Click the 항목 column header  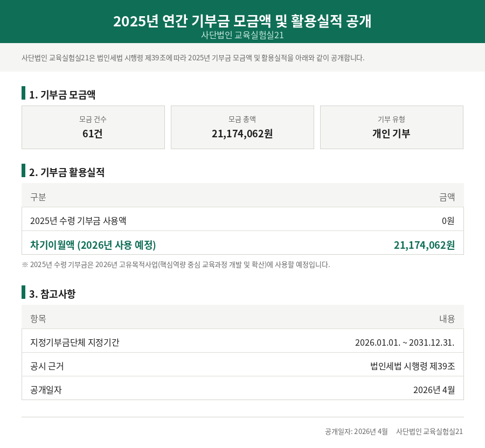(x=38, y=319)
